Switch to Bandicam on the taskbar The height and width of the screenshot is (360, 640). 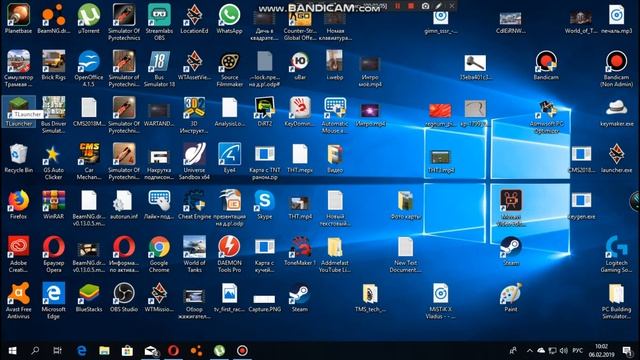[x=242, y=351]
